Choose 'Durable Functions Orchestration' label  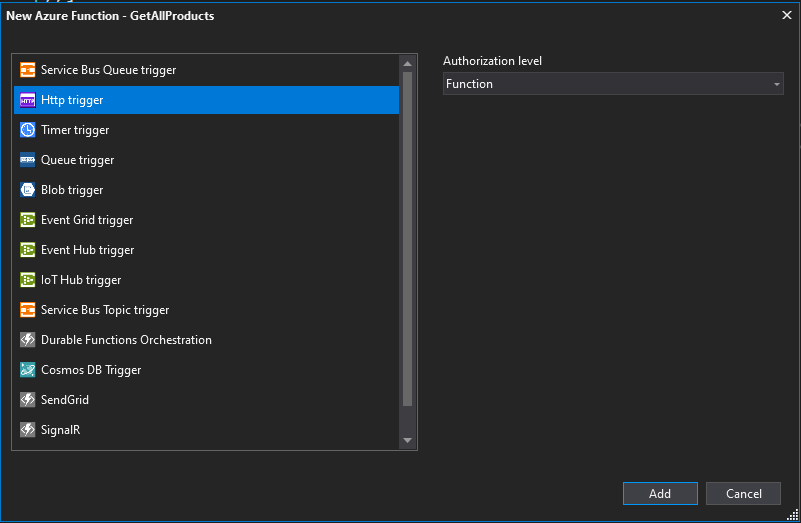coord(126,340)
